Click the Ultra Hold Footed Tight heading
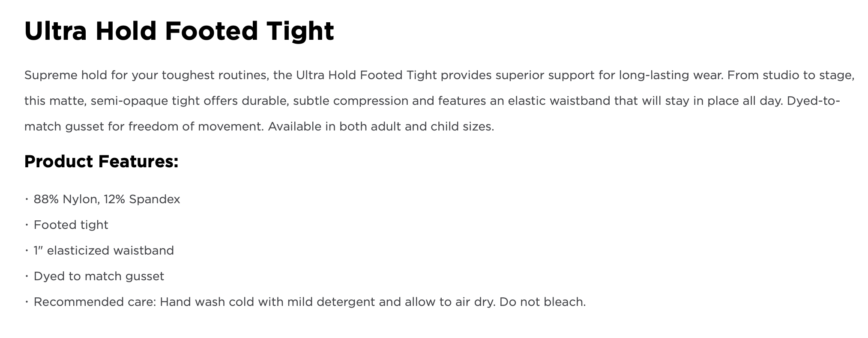 pos(179,31)
